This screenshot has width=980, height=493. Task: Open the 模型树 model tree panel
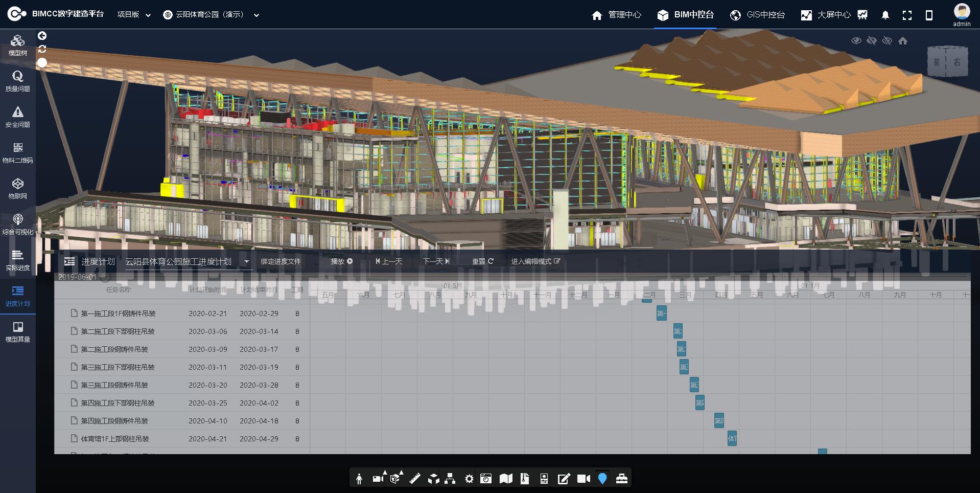click(18, 45)
